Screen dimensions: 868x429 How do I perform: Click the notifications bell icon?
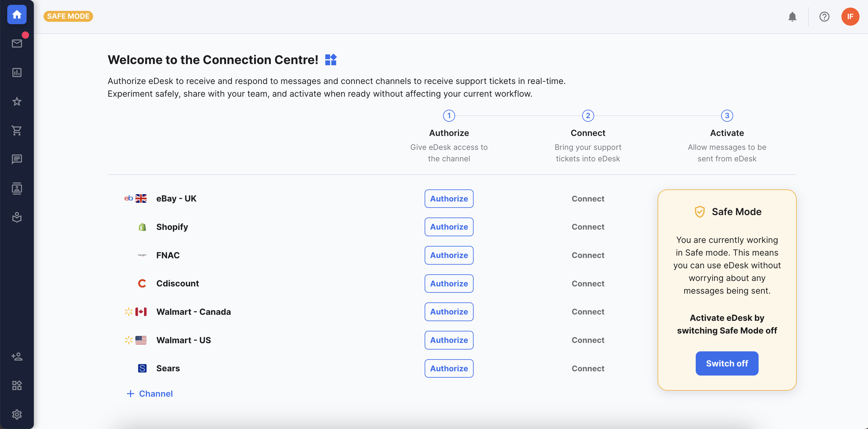pyautogui.click(x=792, y=15)
